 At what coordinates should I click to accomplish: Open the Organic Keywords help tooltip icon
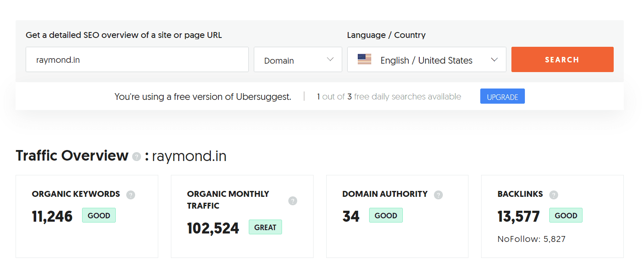[x=130, y=195]
